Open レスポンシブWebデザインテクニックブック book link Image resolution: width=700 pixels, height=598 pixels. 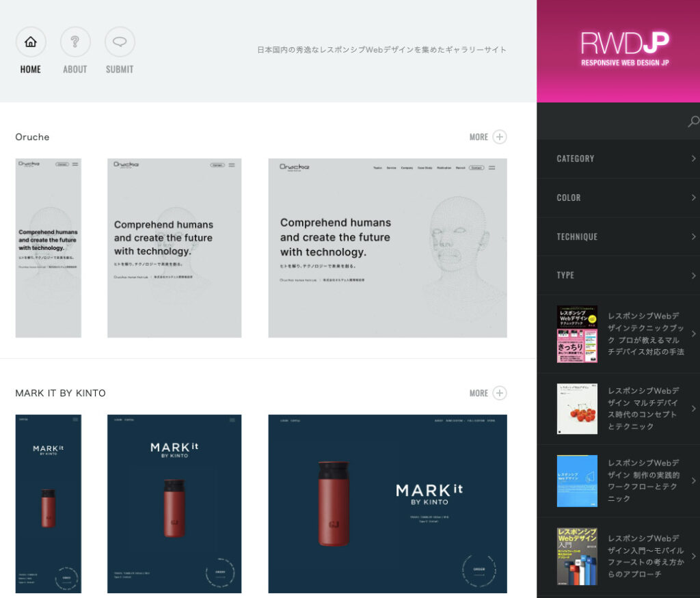pos(645,334)
